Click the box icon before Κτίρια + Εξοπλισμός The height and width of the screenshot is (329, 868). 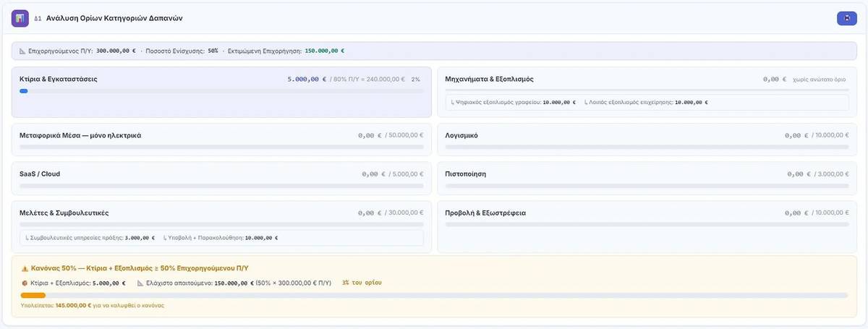(x=25, y=283)
